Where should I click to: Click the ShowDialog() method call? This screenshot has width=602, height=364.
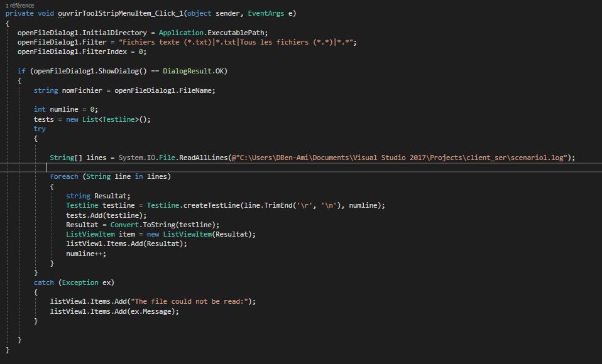tap(123, 71)
